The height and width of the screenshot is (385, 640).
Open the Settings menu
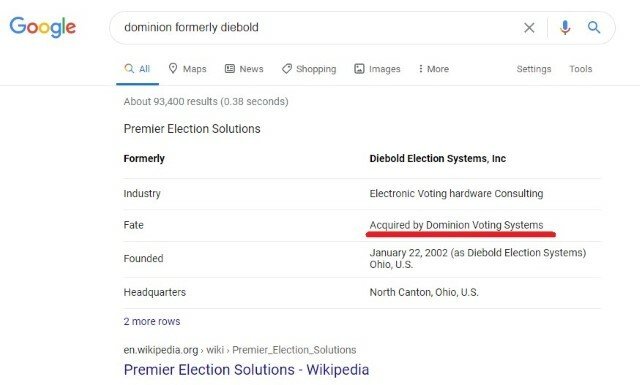click(534, 69)
